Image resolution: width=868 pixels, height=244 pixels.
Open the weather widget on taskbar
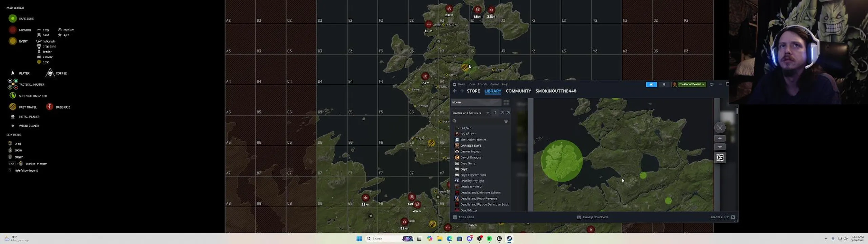(x=16, y=239)
